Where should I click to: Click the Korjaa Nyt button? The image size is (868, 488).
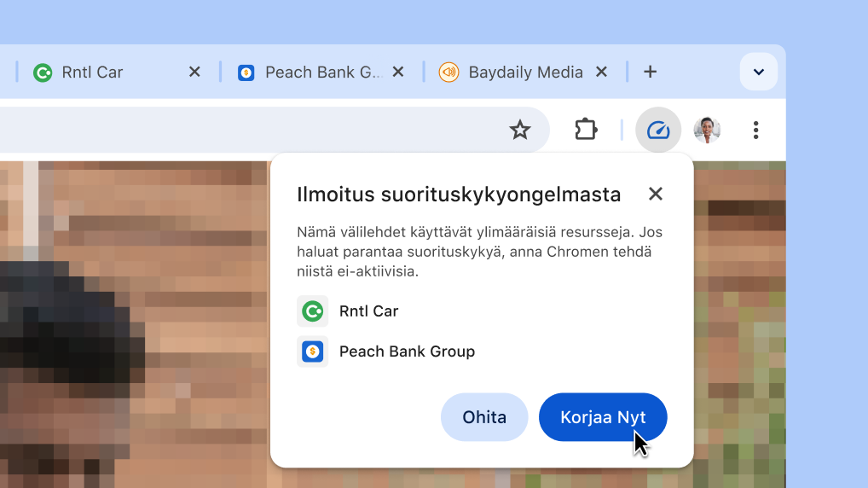click(x=603, y=417)
